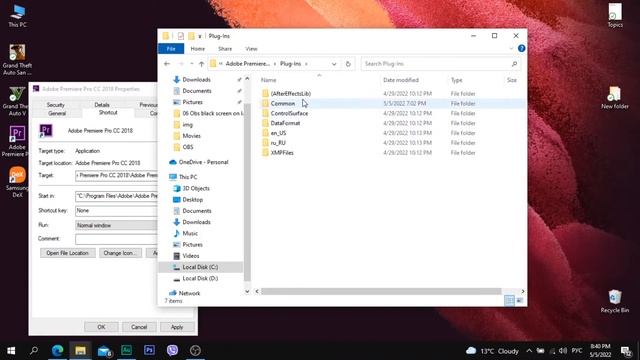The image size is (640, 360).
Task: Click the navigation pane vertical scrollbar
Action: (247, 192)
